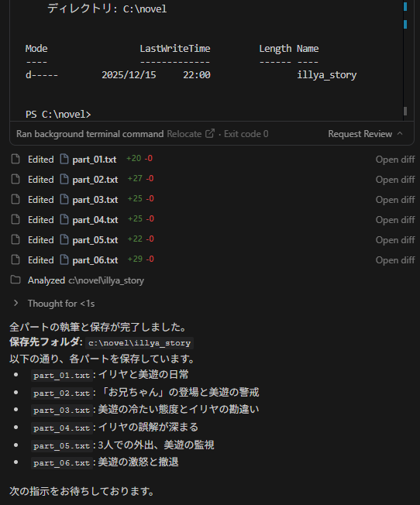The height and width of the screenshot is (505, 420).
Task: Click the 'Thought for <1s' label
Action: (x=61, y=304)
